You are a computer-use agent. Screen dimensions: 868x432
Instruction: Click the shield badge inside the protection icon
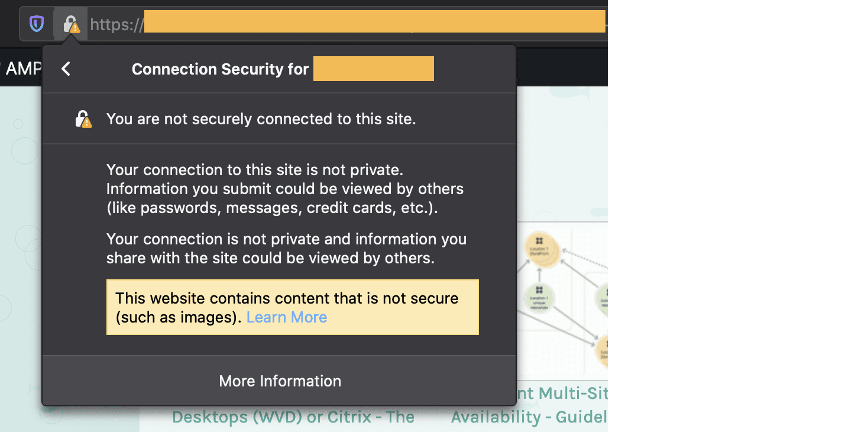(36, 24)
